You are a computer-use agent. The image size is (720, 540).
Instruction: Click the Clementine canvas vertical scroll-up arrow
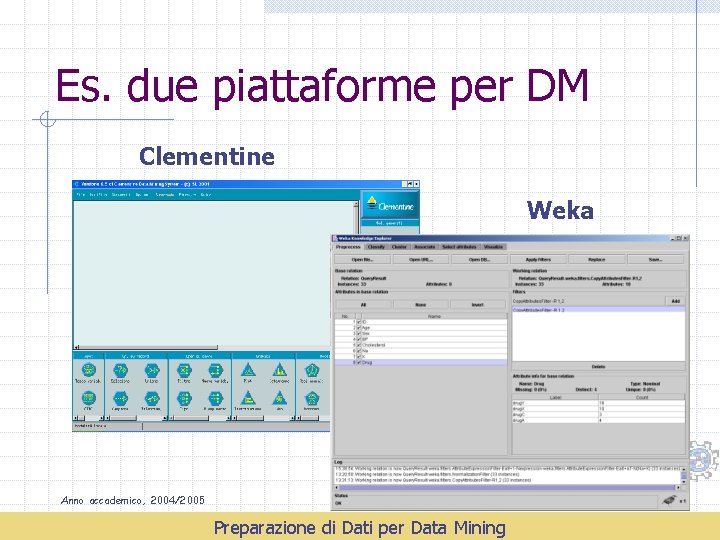355,204
